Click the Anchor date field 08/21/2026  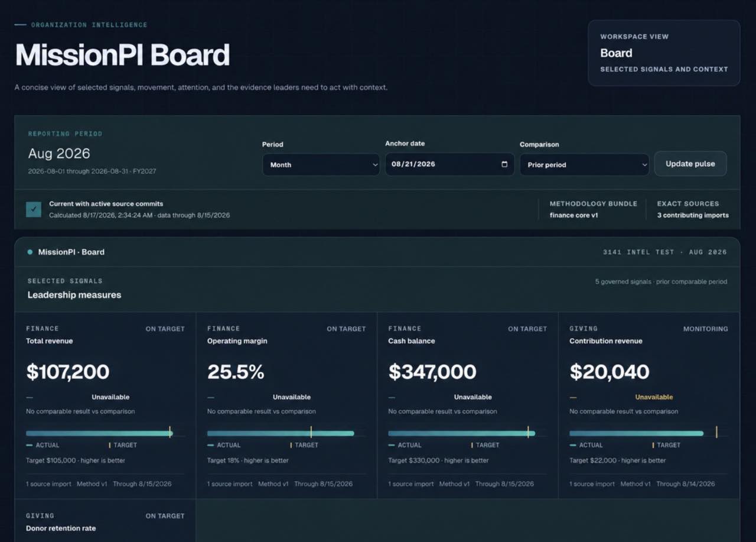[449, 164]
